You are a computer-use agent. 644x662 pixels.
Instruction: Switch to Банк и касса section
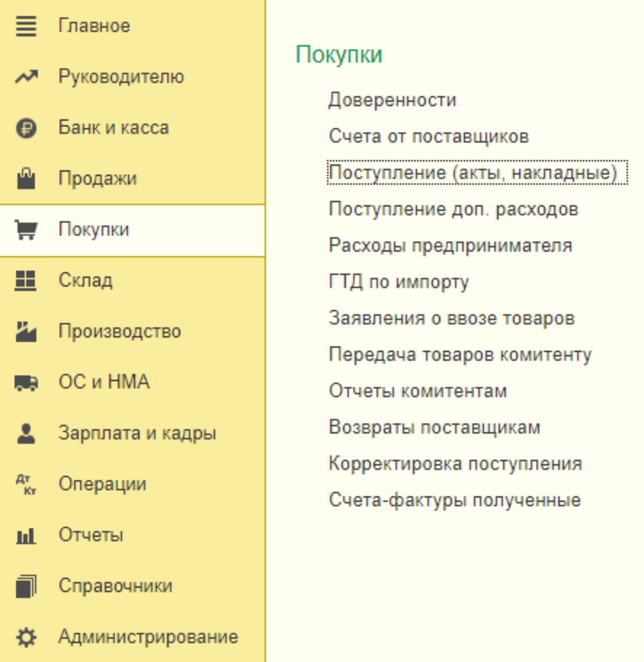tap(114, 128)
